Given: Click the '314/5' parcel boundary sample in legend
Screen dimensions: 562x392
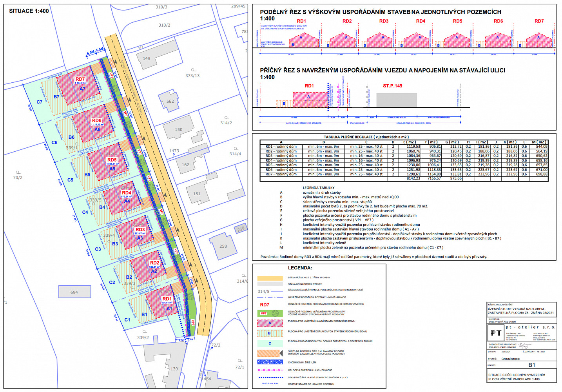Looking at the screenshot, I should coord(270,291).
